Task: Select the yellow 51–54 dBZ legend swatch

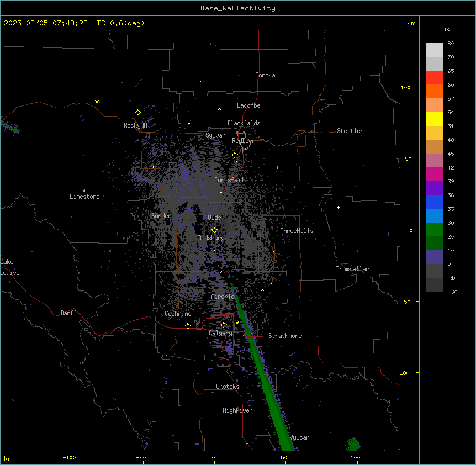Action: click(434, 119)
